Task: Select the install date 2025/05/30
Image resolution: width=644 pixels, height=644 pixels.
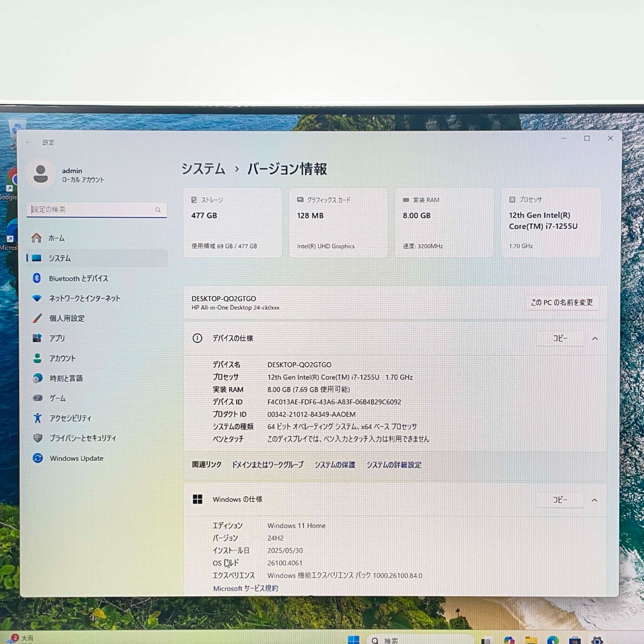Action: click(285, 551)
